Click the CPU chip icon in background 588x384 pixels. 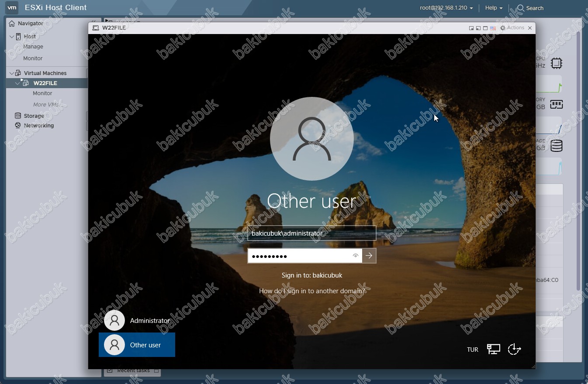tap(556, 63)
